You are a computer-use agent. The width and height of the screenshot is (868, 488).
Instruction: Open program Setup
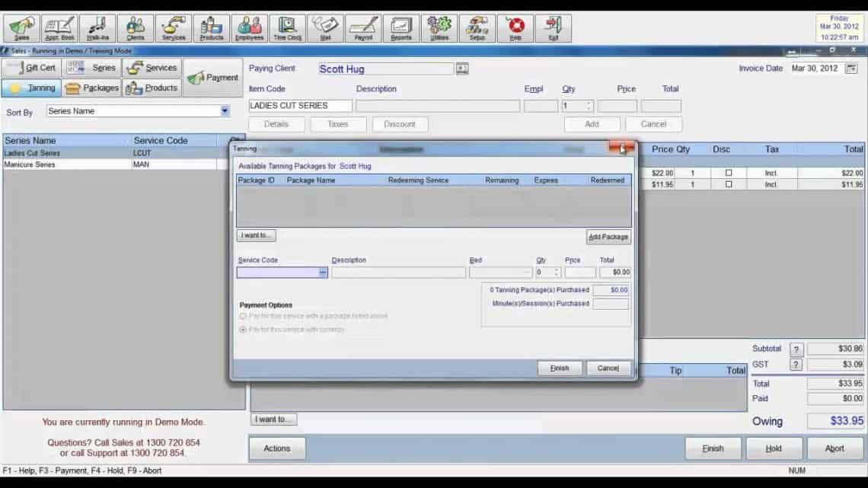pyautogui.click(x=477, y=25)
